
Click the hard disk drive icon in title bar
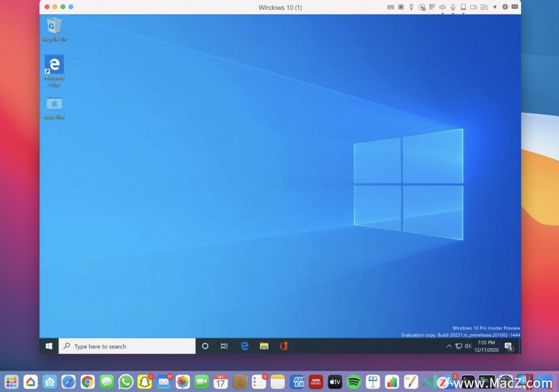(463, 7)
